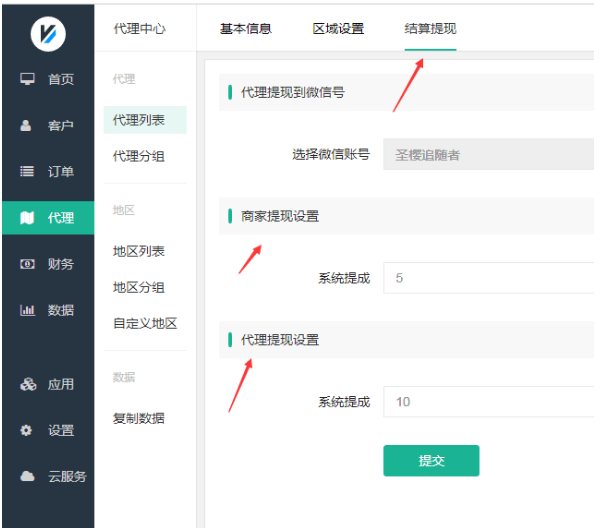
Task: Click the gray 代理 group label in submenu
Action: pyautogui.click(x=124, y=79)
